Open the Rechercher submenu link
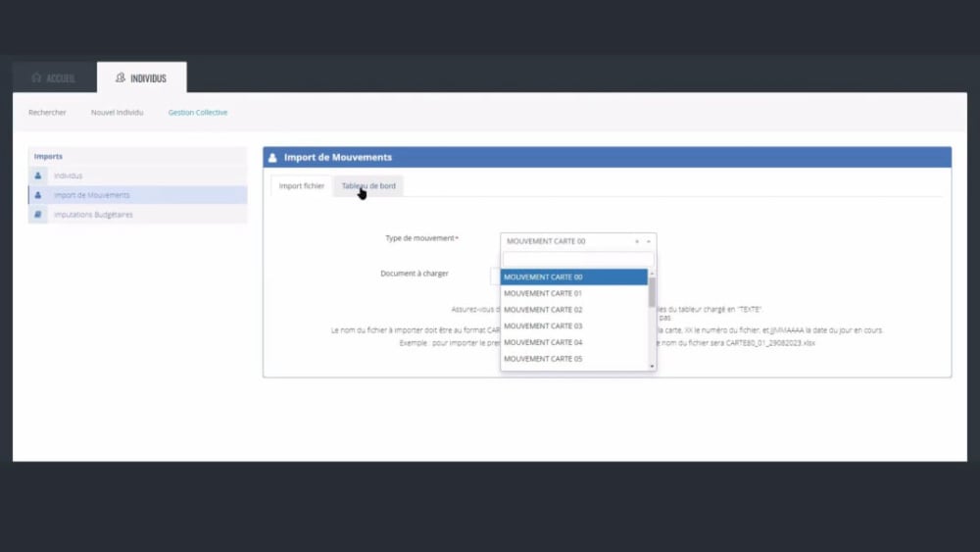 pyautogui.click(x=47, y=113)
